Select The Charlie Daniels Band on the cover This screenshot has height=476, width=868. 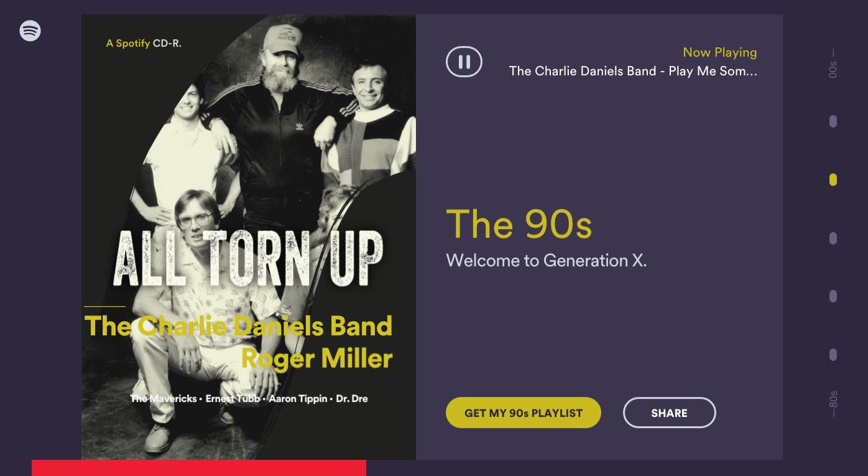[x=238, y=327]
